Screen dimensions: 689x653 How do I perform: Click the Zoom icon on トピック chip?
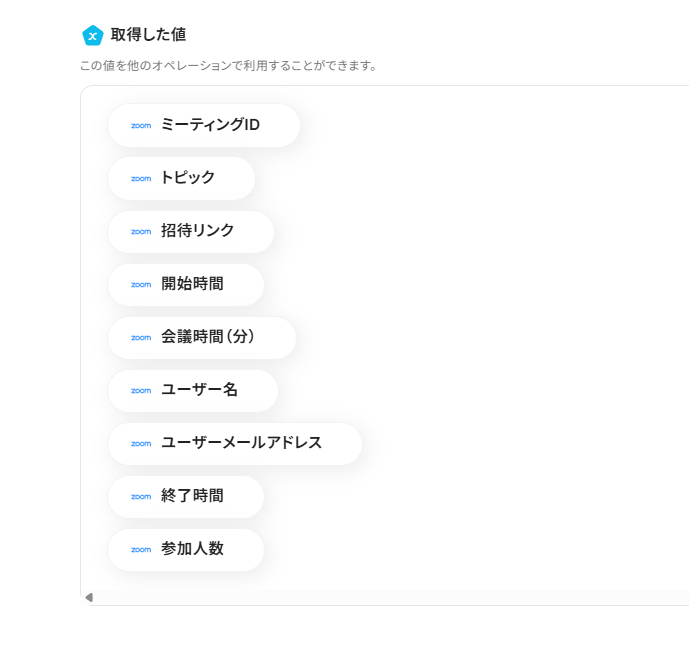[x=141, y=179]
